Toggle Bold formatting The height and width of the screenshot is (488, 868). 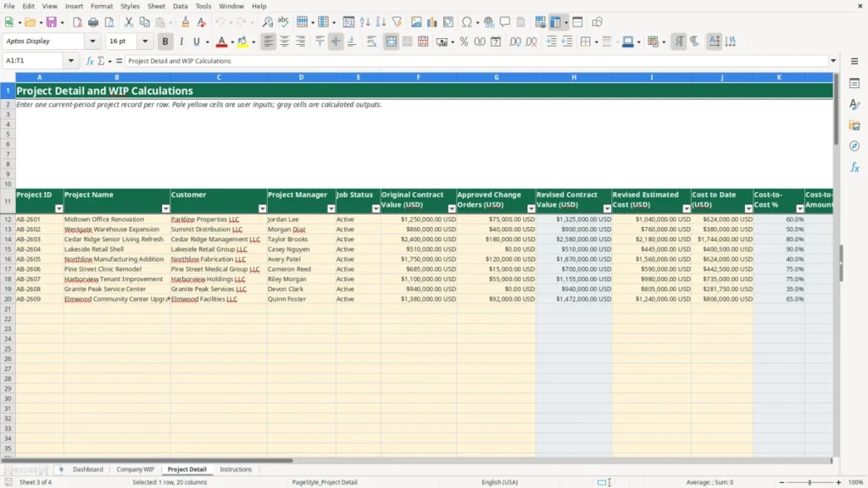[165, 42]
